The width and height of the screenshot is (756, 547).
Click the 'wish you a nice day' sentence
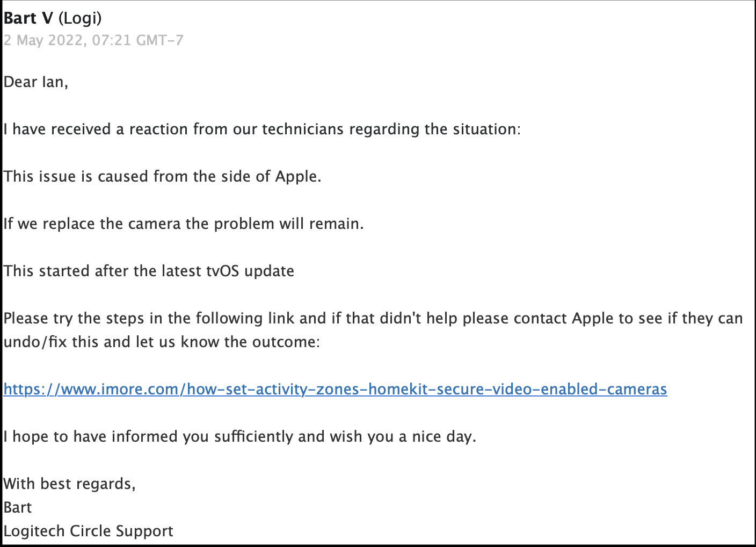(239, 437)
